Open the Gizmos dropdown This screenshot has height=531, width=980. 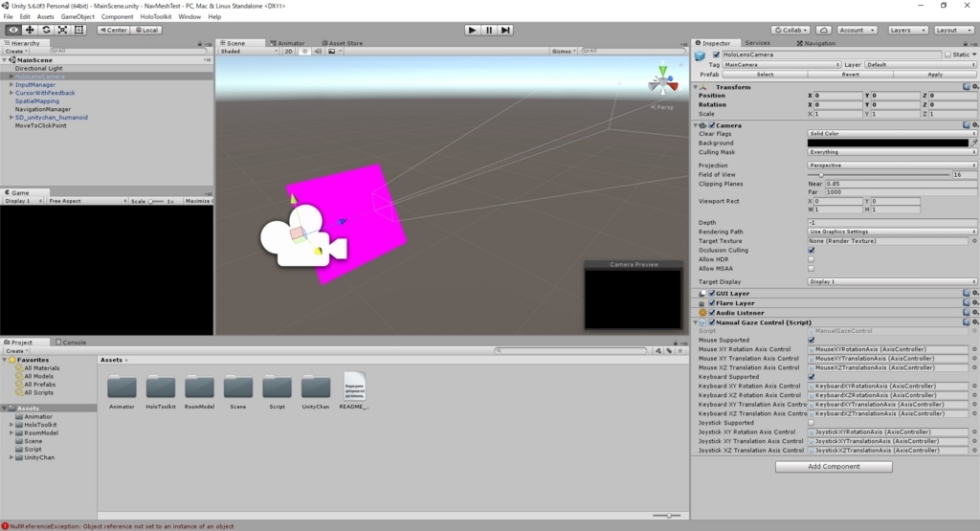pos(563,52)
